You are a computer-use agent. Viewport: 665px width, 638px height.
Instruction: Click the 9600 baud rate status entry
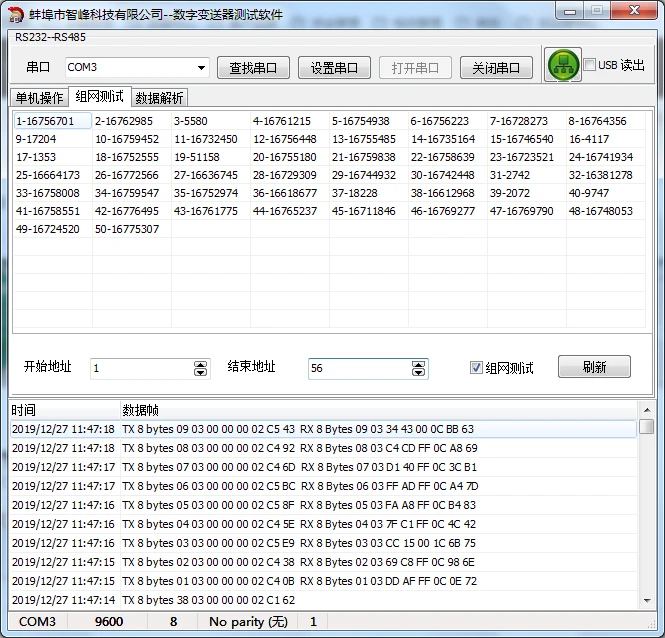[x=109, y=621]
